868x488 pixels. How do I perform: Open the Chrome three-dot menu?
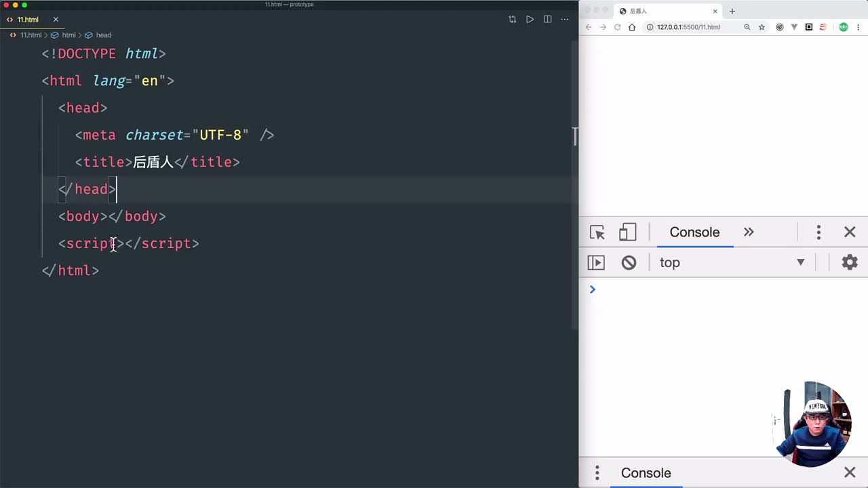pyautogui.click(x=859, y=27)
